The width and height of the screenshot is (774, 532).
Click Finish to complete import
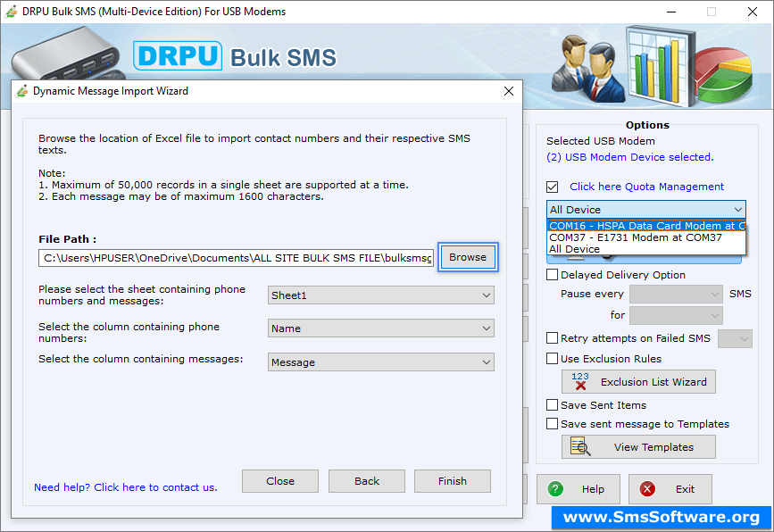point(453,481)
